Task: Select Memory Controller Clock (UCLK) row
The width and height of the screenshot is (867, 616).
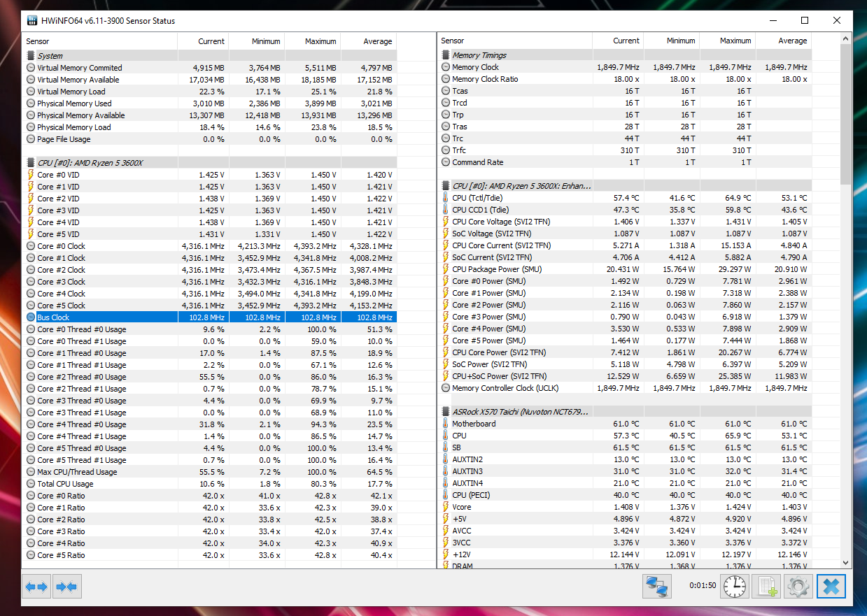Action: tap(625, 388)
